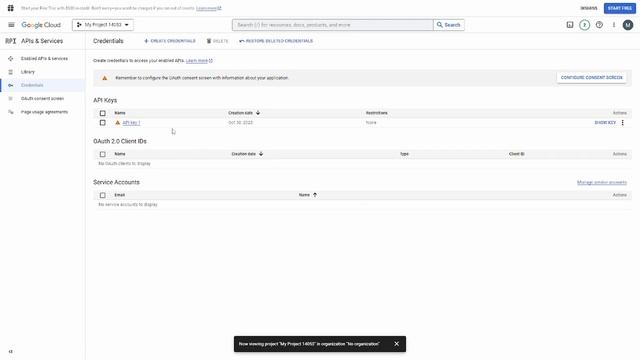Viewport: 640px width, 360px height.
Task: Open the notifications badge icon
Action: point(584,25)
